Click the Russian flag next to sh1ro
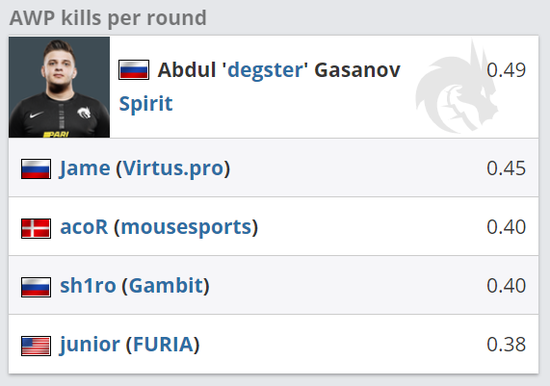 (x=36, y=287)
